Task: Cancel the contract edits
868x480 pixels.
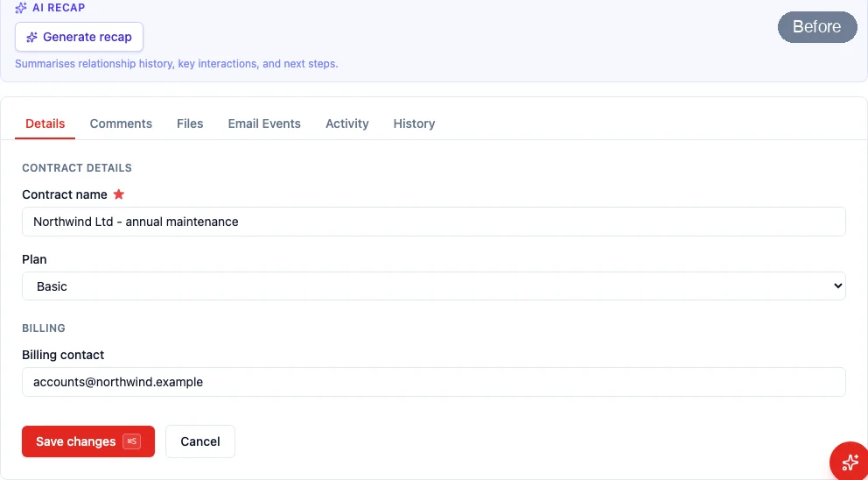Action: [200, 441]
